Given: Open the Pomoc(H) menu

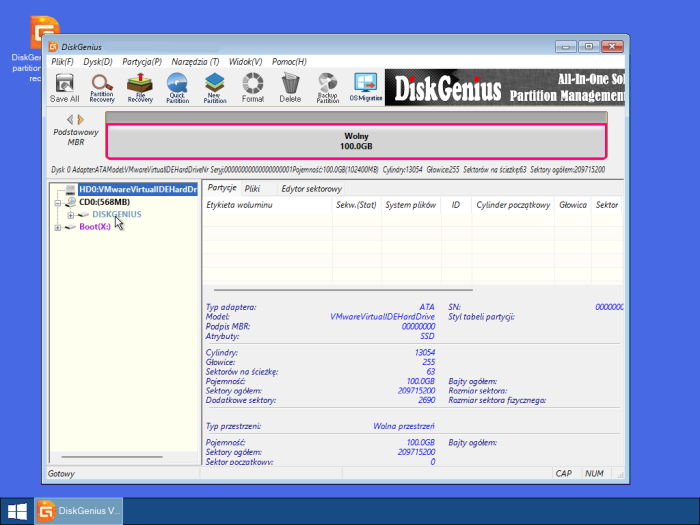Looking at the screenshot, I should point(289,62).
